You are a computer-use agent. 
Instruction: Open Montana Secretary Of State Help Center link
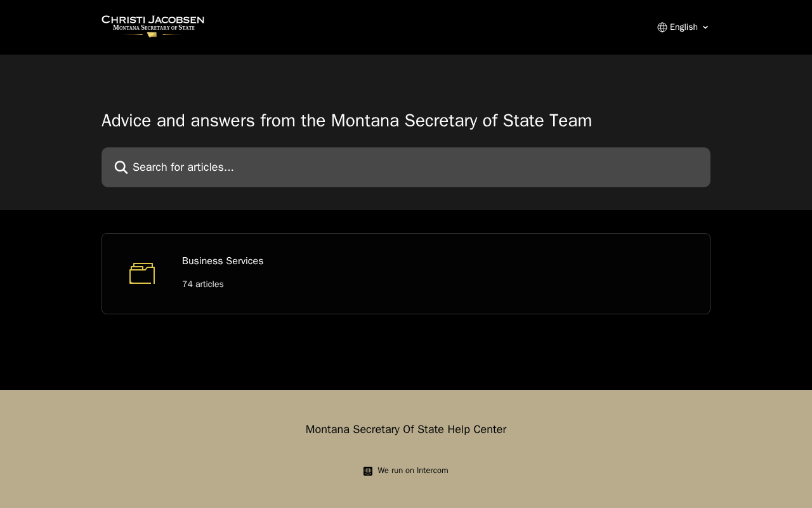pos(406,429)
